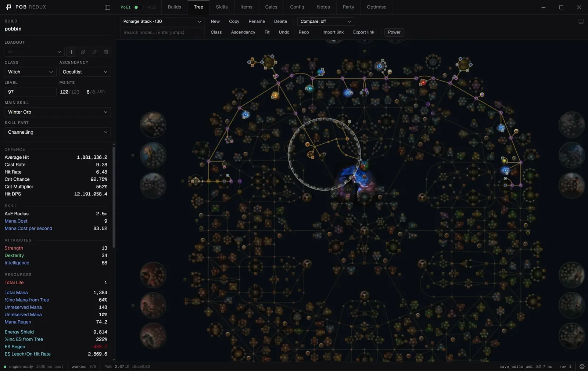Click the 'Total Life' stat label

point(14,282)
